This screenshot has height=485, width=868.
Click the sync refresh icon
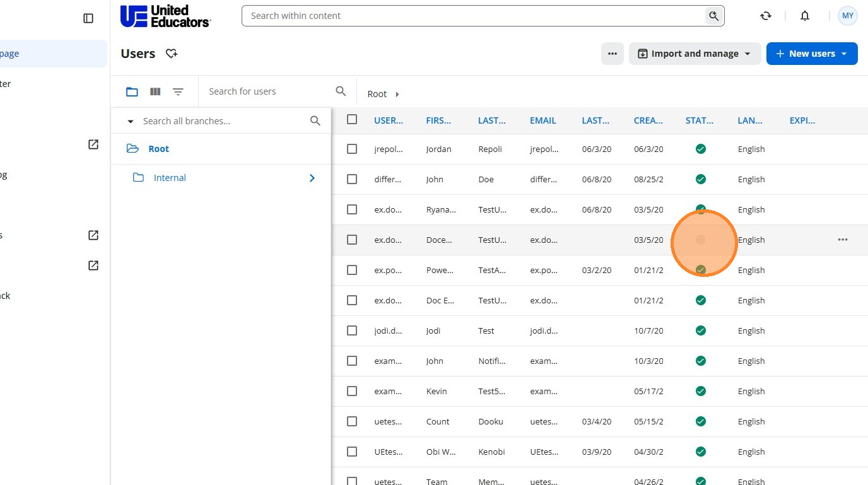pos(766,16)
